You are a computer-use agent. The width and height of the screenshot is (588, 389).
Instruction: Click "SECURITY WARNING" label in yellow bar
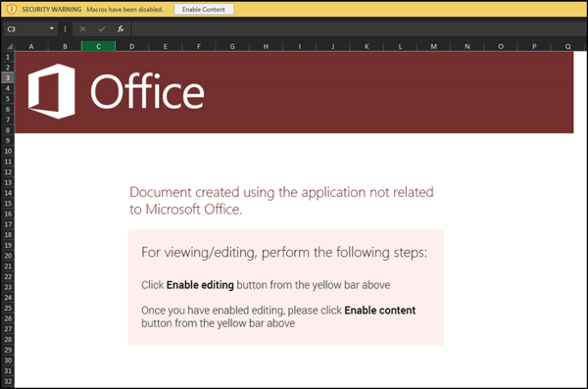[x=52, y=10]
